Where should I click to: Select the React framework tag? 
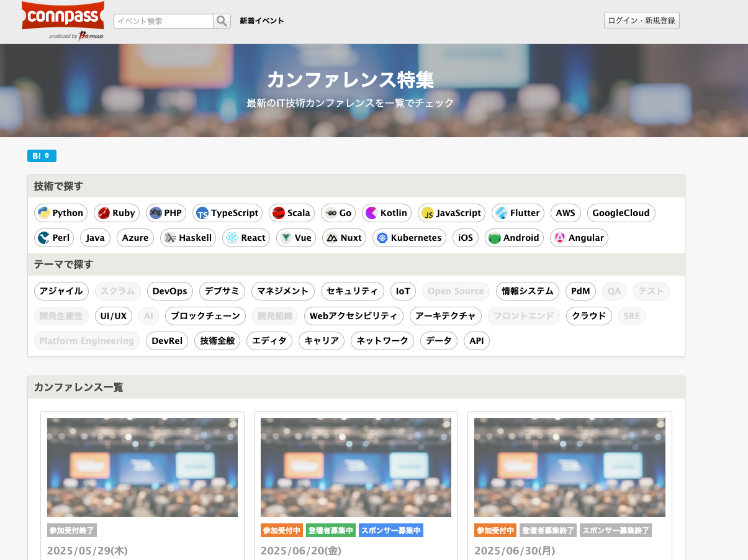[x=246, y=238]
